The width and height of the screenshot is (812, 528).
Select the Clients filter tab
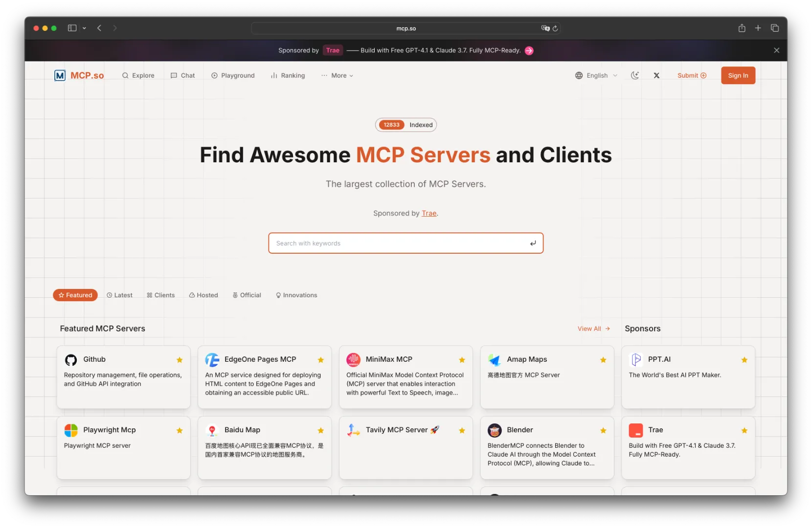tap(160, 295)
